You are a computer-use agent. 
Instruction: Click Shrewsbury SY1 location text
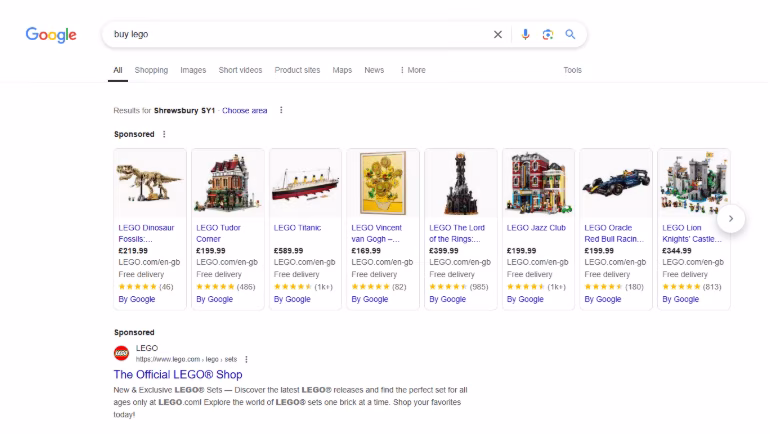point(184,110)
